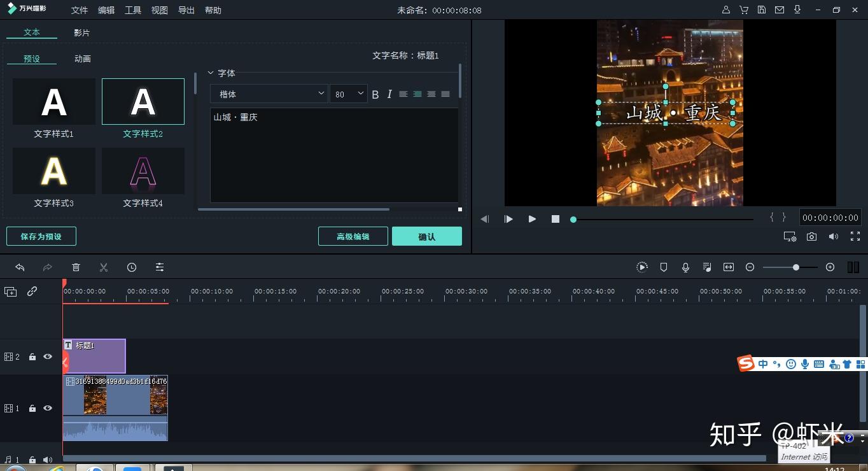Click the add track icon
Viewport: 868px width, 471px height.
(11, 292)
